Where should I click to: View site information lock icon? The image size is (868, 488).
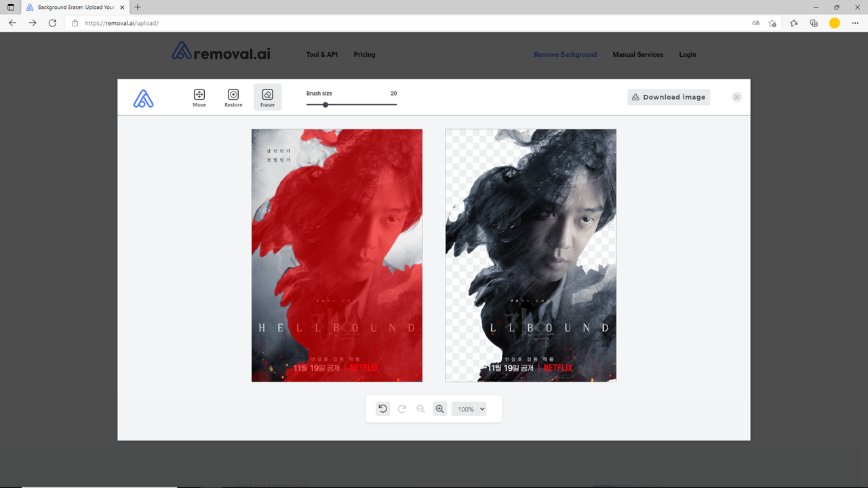coord(75,23)
